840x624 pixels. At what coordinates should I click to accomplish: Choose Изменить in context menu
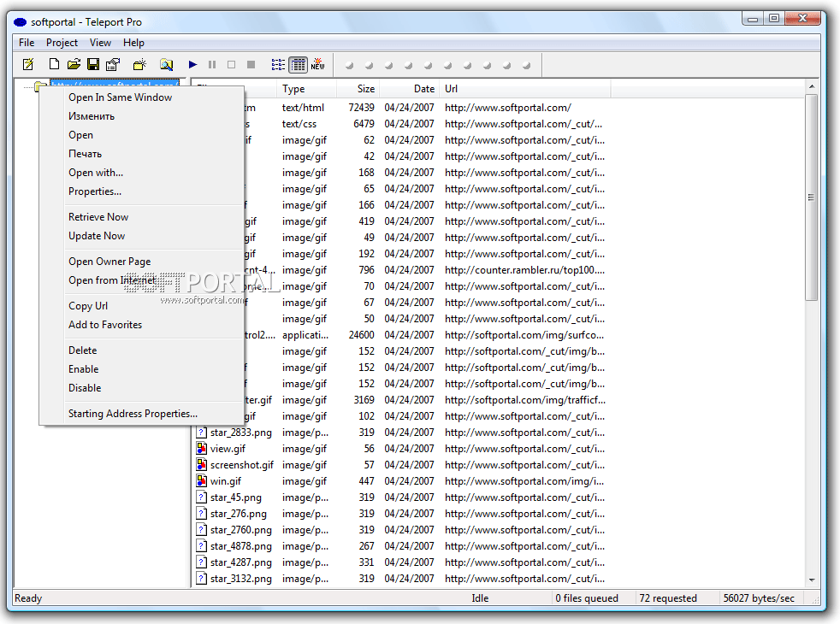pyautogui.click(x=142, y=116)
